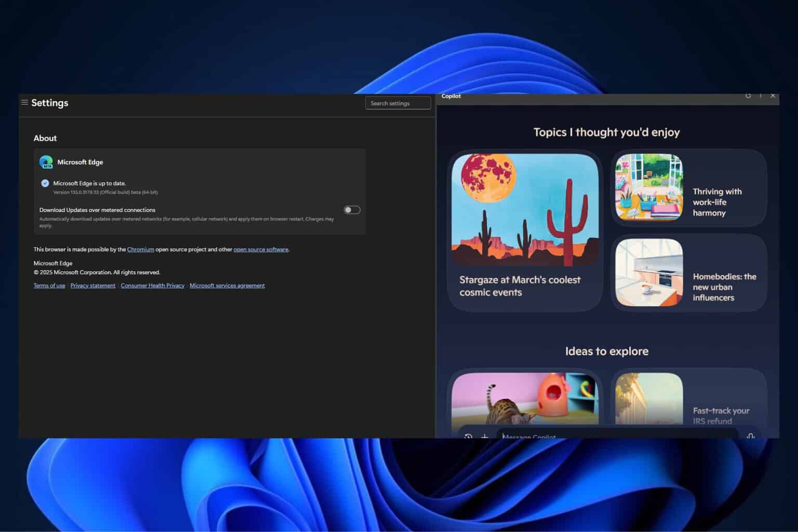The width and height of the screenshot is (798, 532).
Task: Open Homebodies: the new urban influencers card
Action: point(689,273)
